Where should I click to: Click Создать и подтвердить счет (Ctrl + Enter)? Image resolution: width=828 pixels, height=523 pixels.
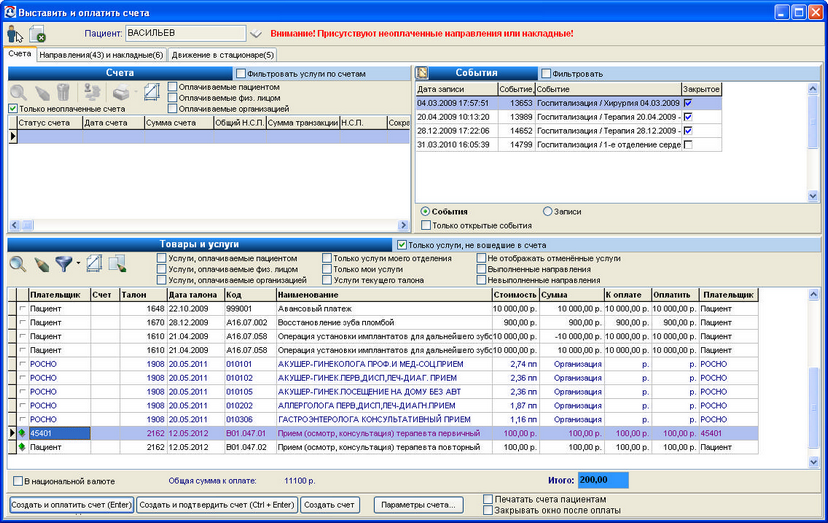point(217,505)
